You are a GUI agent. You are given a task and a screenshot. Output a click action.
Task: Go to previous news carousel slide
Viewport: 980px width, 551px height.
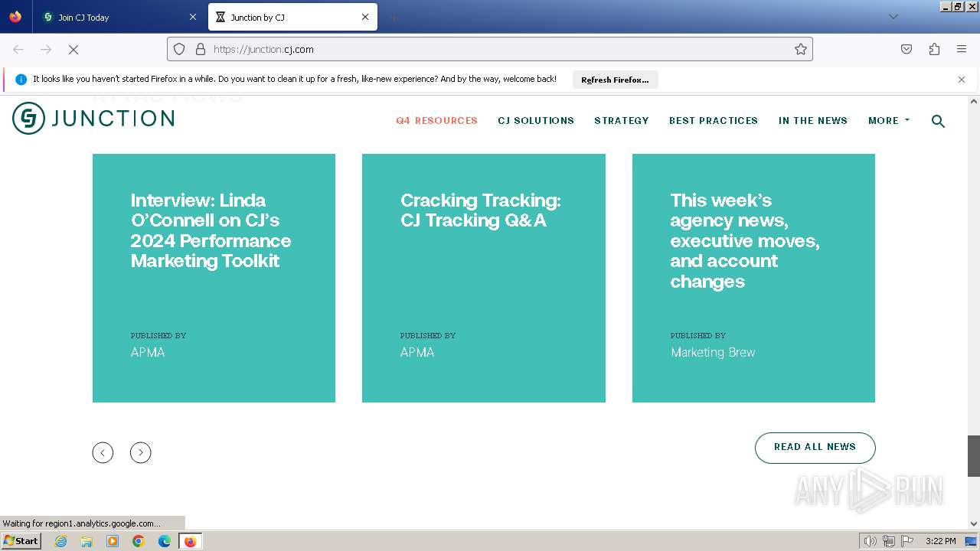(103, 453)
